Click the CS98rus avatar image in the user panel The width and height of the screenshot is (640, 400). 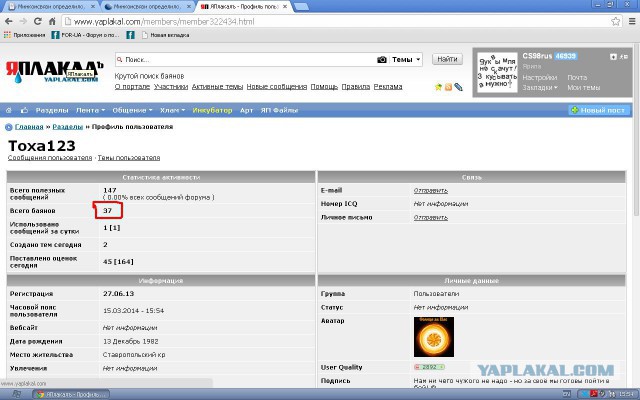coord(497,72)
